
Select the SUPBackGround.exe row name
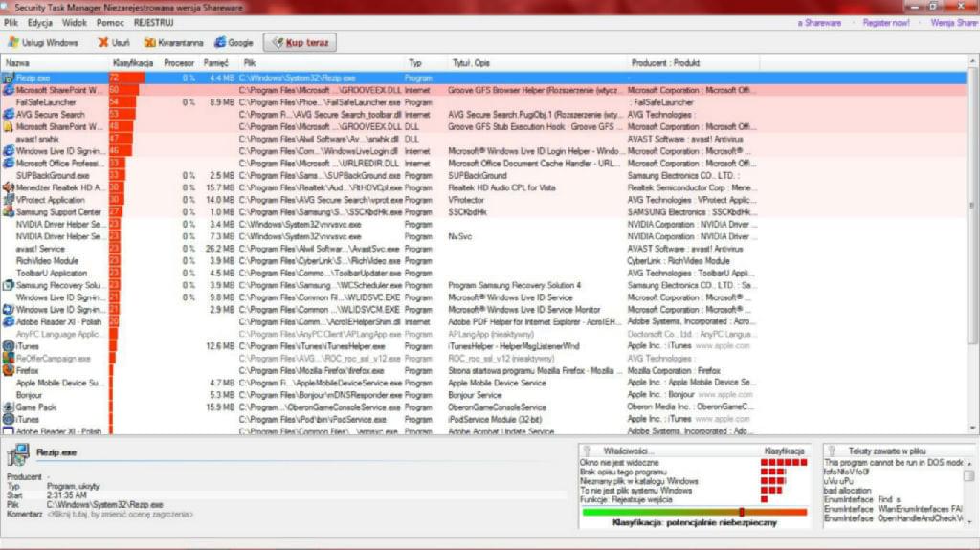53,176
